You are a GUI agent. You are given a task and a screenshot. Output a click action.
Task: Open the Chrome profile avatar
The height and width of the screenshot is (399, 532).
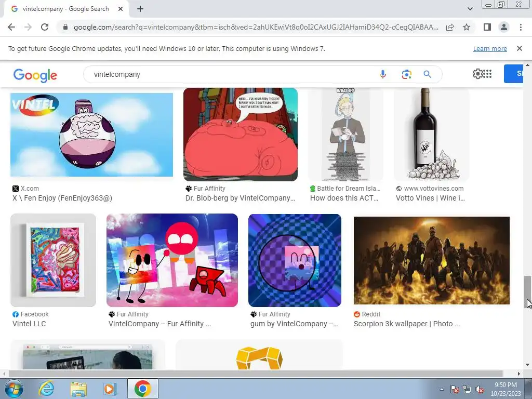[x=504, y=27]
